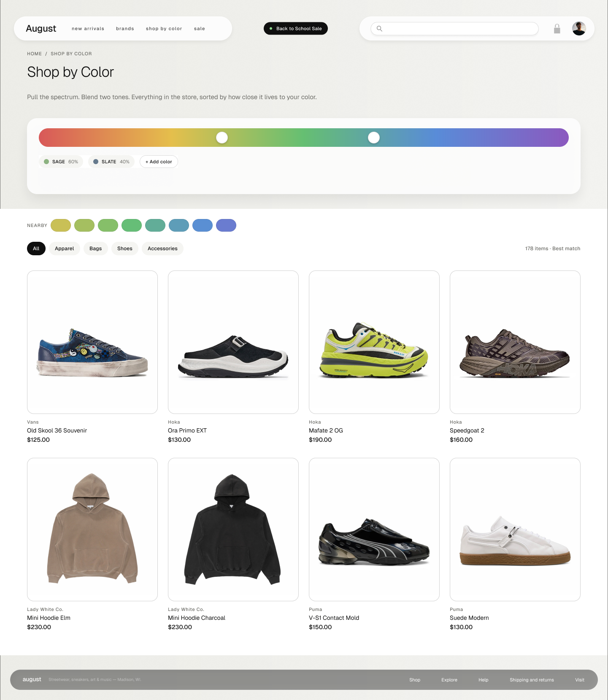Click the august footer logo
This screenshot has width=608, height=700.
point(32,679)
